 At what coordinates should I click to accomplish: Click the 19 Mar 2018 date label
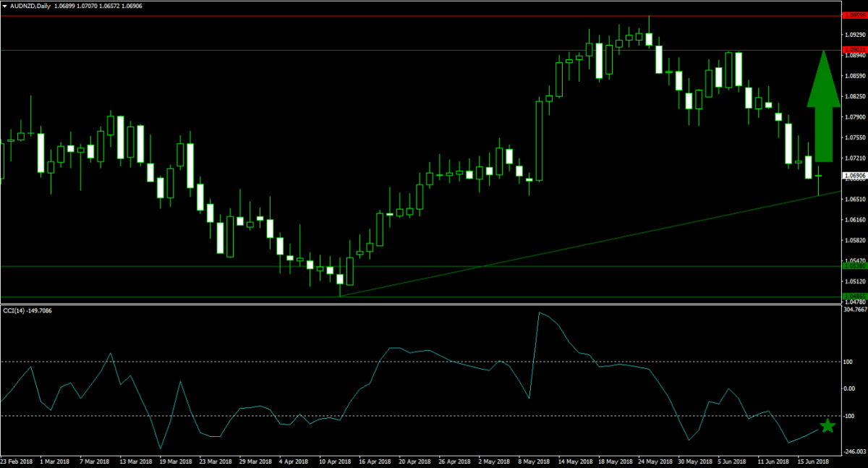174,461
